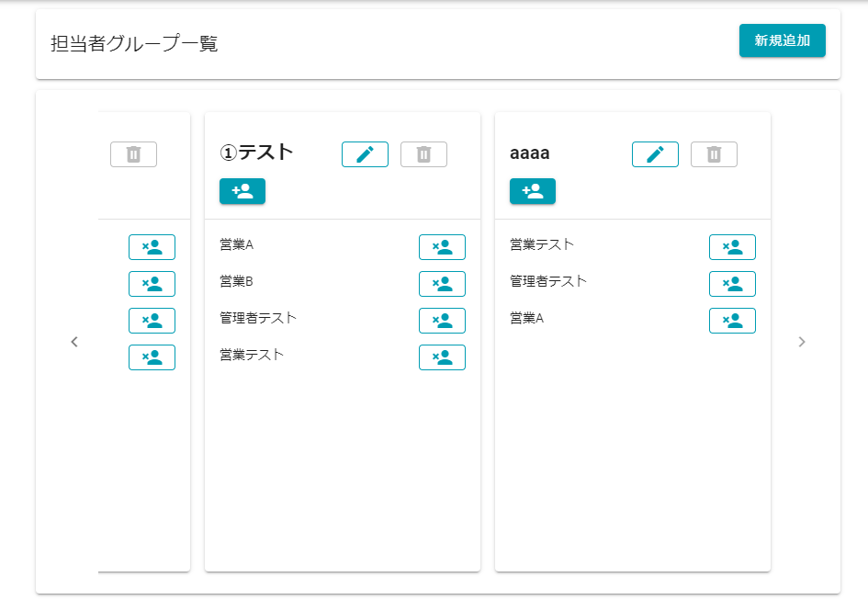Image resolution: width=868 pixels, height=600 pixels.
Task: Remove 営業テスト from ①テスト group
Action: coord(442,357)
